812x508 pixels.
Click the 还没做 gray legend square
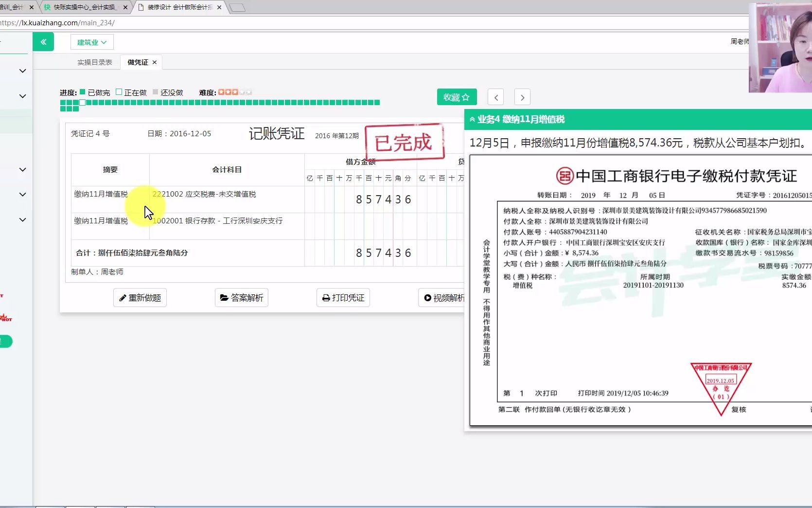coord(155,92)
